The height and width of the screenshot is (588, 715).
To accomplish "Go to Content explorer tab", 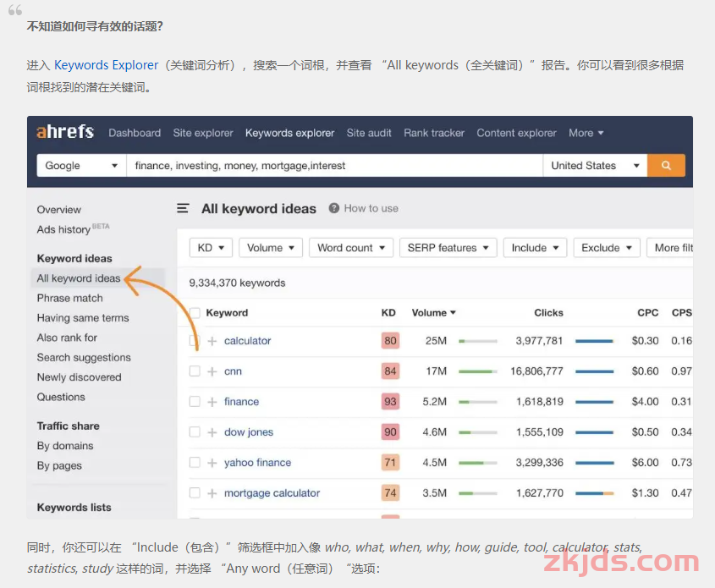I will pyautogui.click(x=517, y=133).
